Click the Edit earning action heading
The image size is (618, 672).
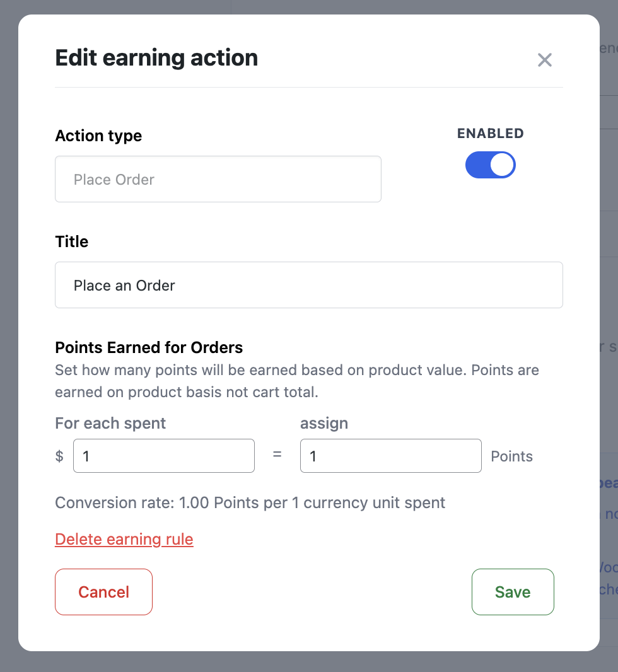click(x=156, y=57)
